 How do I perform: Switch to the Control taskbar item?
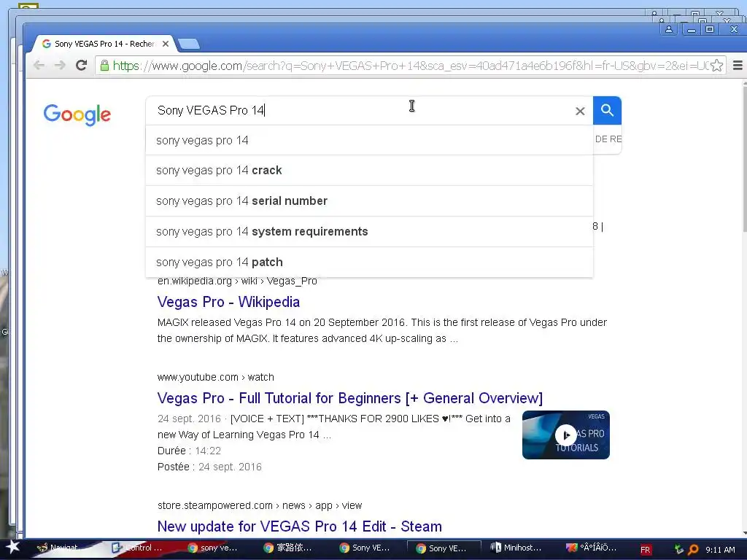[137, 548]
